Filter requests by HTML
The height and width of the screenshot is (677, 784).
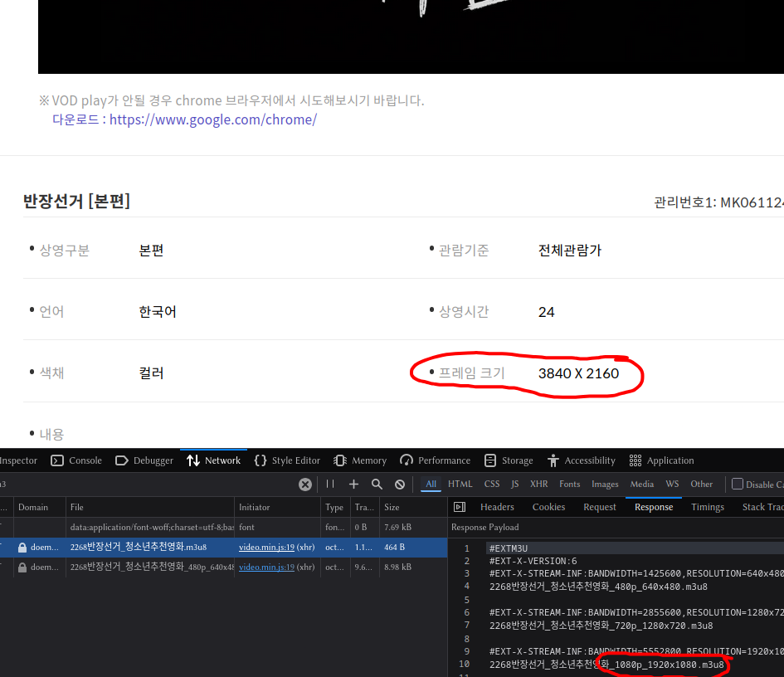(x=460, y=484)
